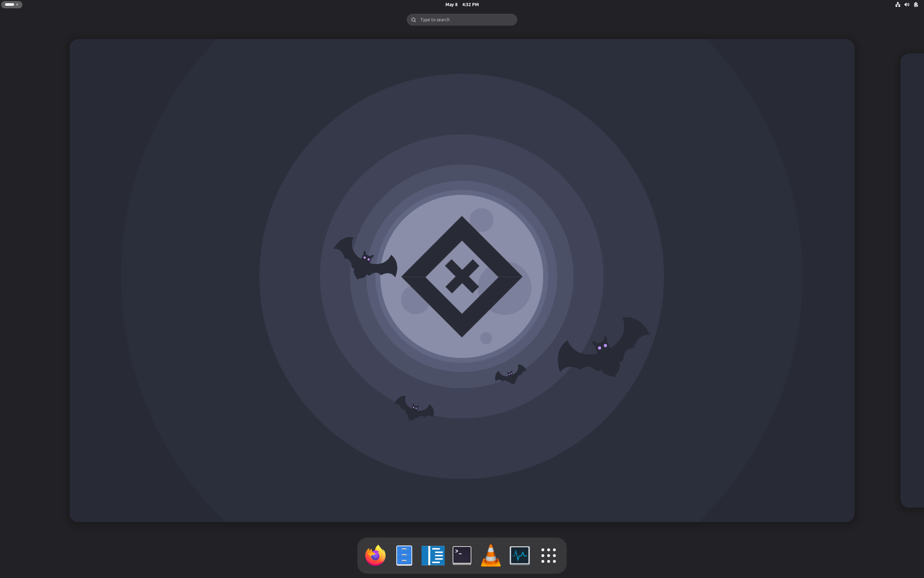Select the main workspace thumbnail

point(462,280)
